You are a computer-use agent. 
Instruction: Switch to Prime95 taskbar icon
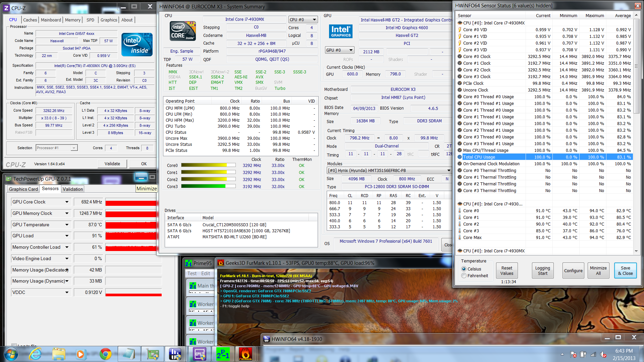[223, 354]
